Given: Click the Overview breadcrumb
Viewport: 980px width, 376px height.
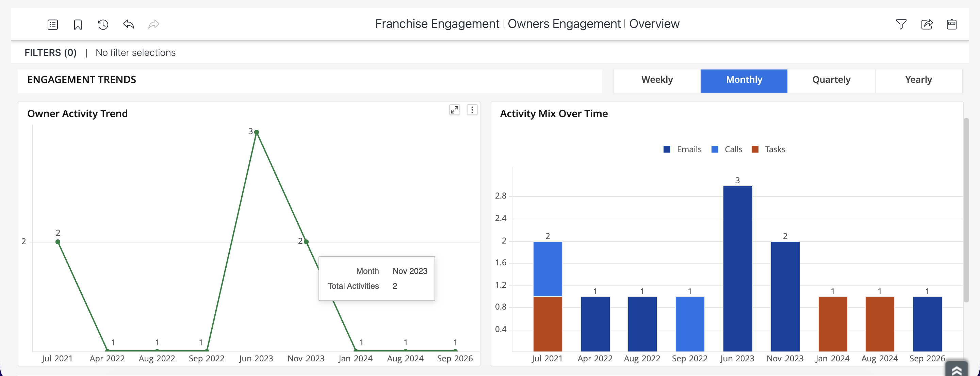Looking at the screenshot, I should pos(654,24).
